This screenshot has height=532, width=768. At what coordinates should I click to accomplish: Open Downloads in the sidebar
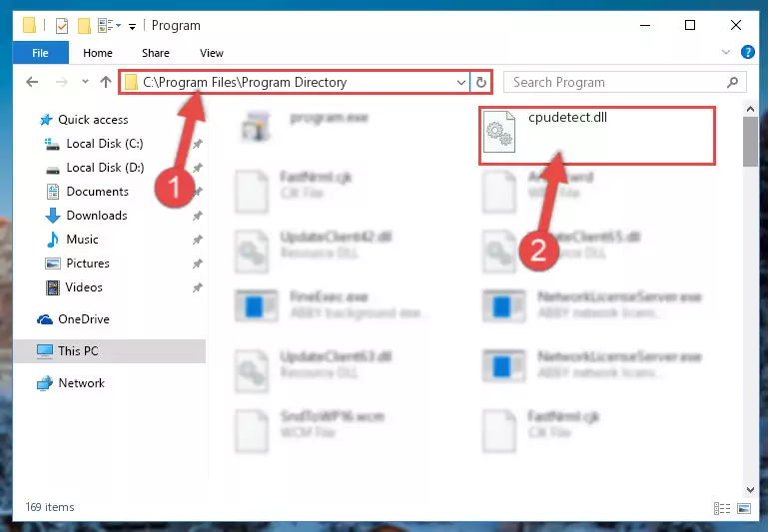pyautogui.click(x=97, y=216)
